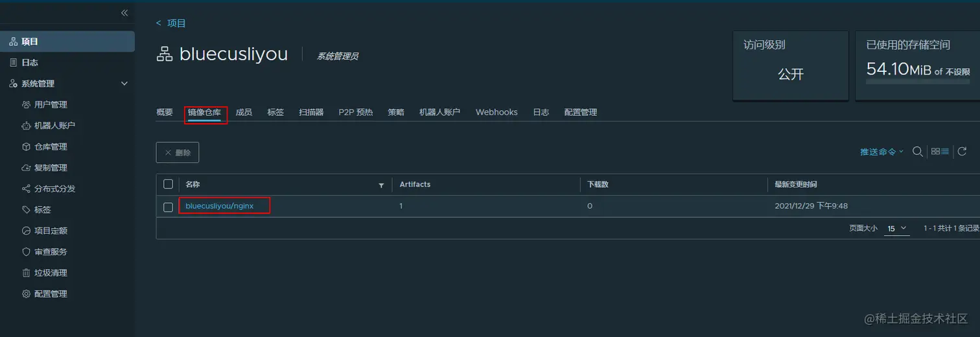Click the 复制管理 cloud icon
The image size is (980, 337).
tap(26, 168)
